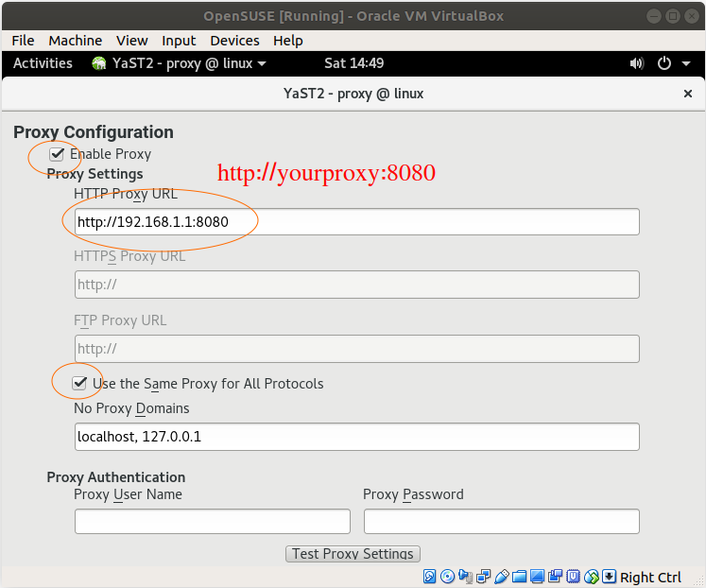The height and width of the screenshot is (588, 706).
Task: Click the Proxy Authentication section label
Action: pos(116,476)
